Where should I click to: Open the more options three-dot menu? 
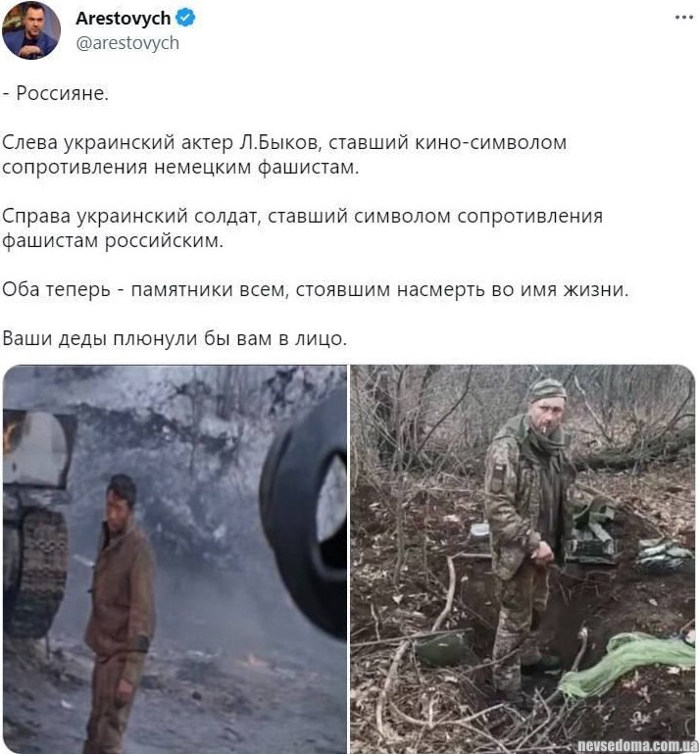point(683,18)
